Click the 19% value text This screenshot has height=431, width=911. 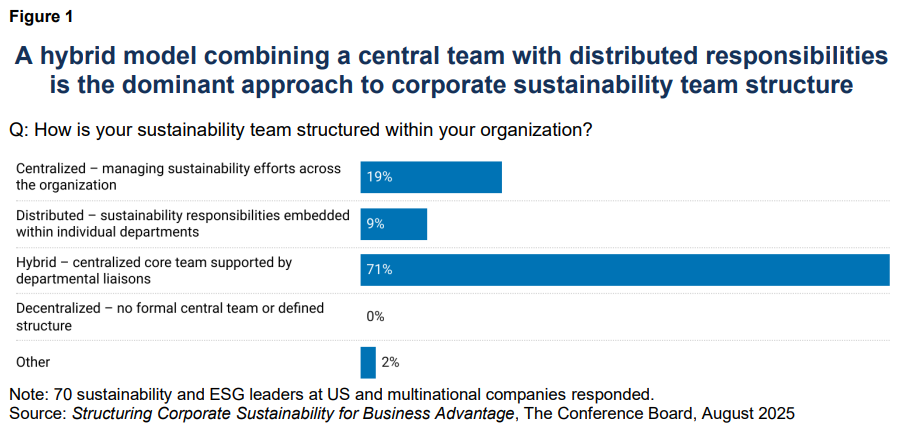379,177
